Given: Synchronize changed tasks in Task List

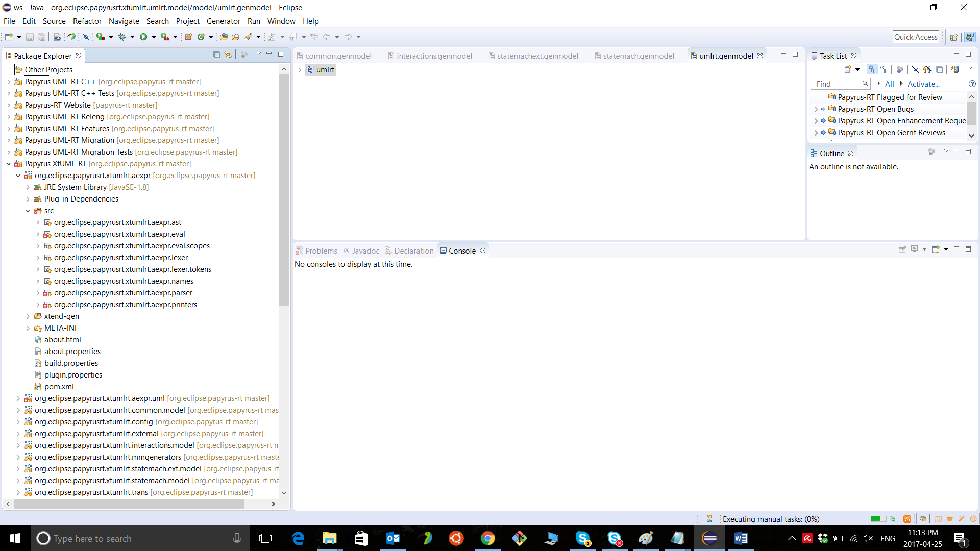Looking at the screenshot, I should click(954, 70).
